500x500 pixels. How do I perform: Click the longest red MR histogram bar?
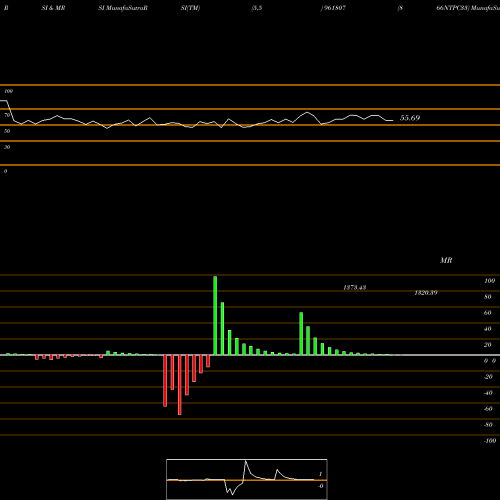180,385
